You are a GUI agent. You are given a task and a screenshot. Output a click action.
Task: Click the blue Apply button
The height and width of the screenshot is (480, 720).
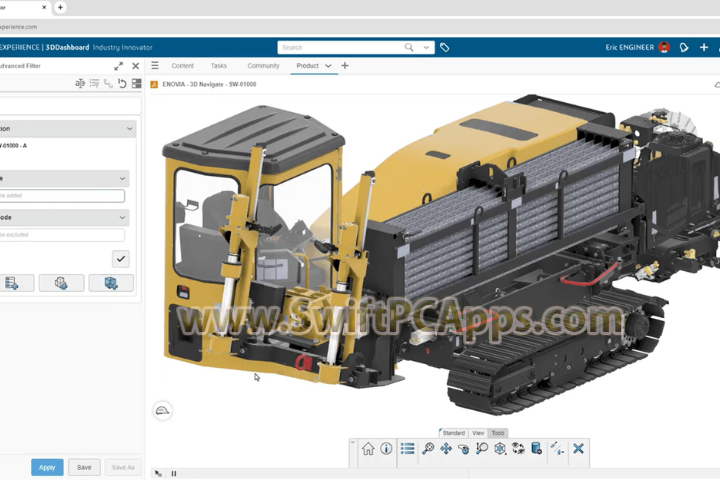tap(47, 467)
